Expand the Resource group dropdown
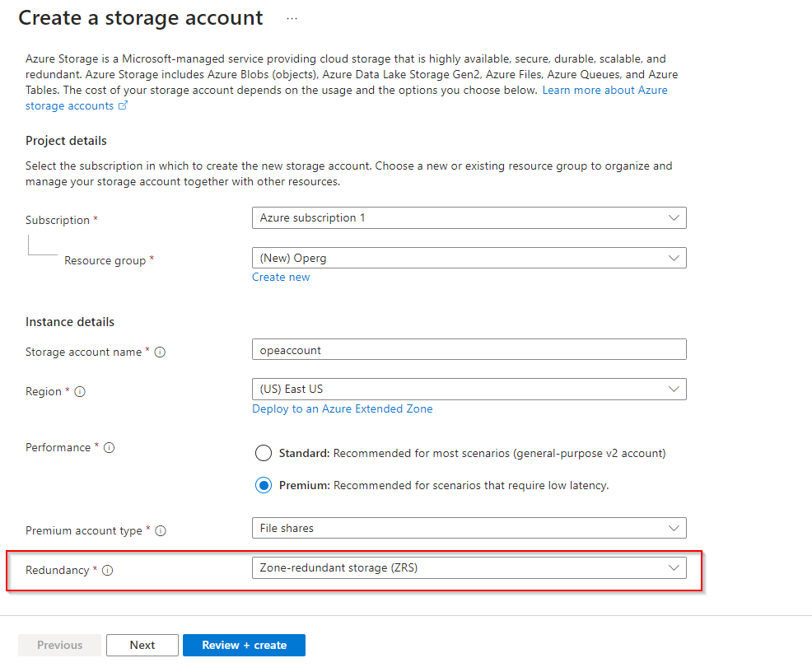Screen dimensions: 812x672 [469, 258]
